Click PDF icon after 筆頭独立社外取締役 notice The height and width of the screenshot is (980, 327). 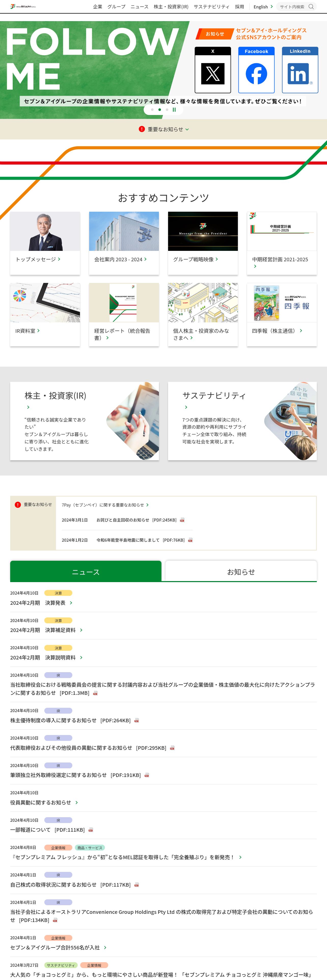point(146,775)
